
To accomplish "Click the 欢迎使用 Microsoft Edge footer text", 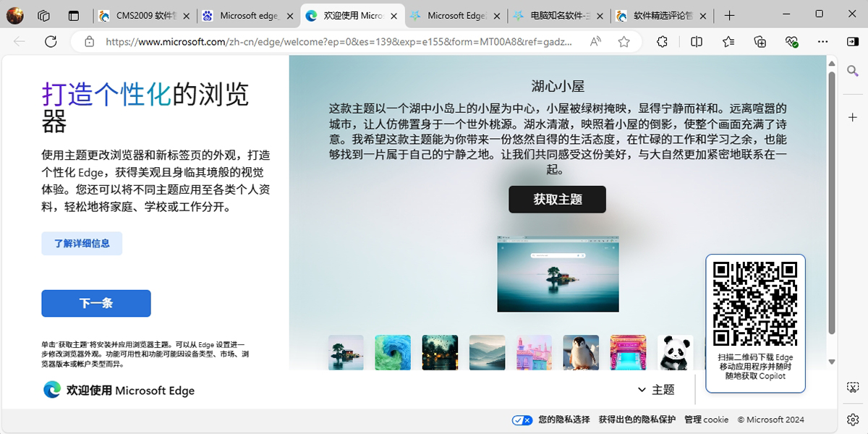I will [x=130, y=391].
